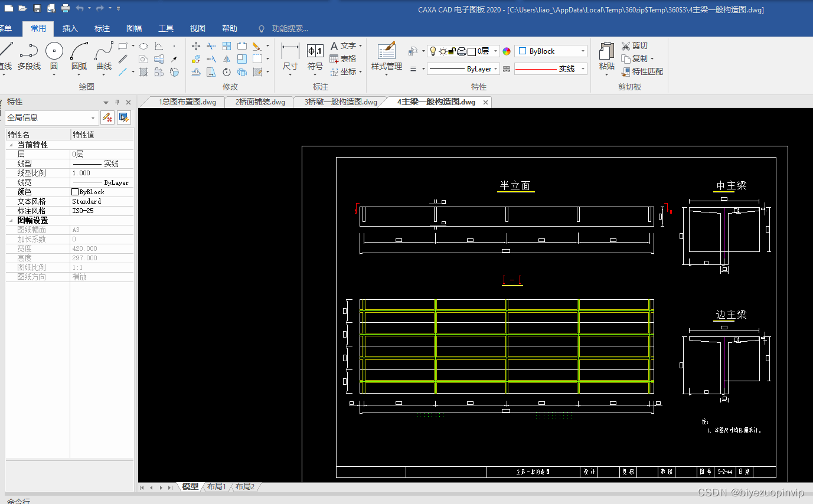Click the 线型比例 value 1.000
This screenshot has height=504, width=813.
coord(102,173)
